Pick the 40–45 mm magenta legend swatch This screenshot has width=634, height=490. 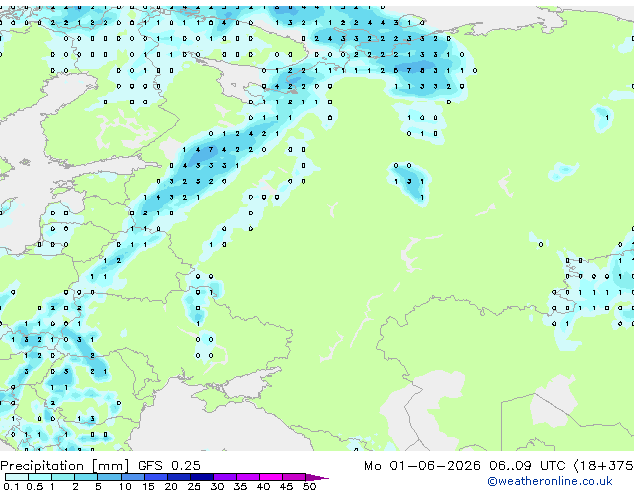(x=271, y=477)
